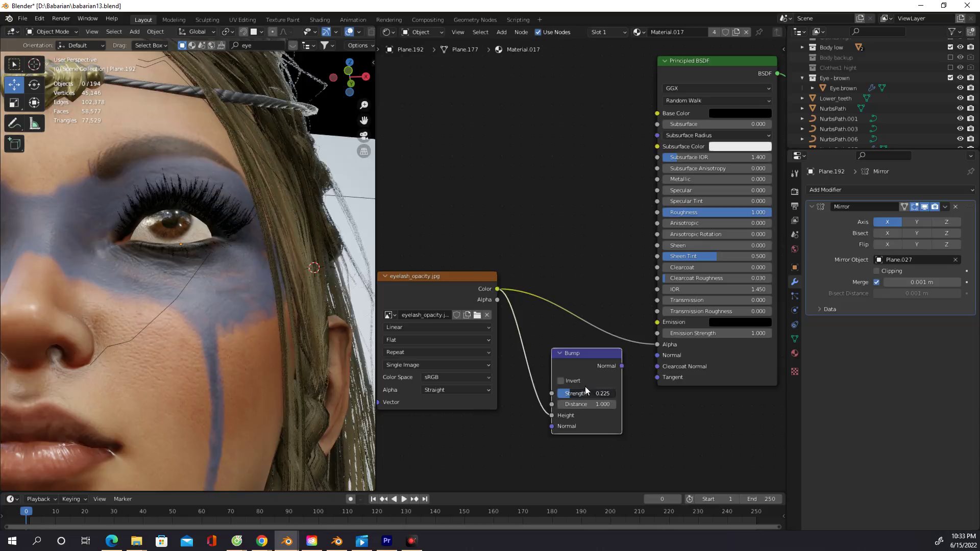Enable Clipping in Mirror modifier
The width and height of the screenshot is (980, 551).
(x=876, y=271)
